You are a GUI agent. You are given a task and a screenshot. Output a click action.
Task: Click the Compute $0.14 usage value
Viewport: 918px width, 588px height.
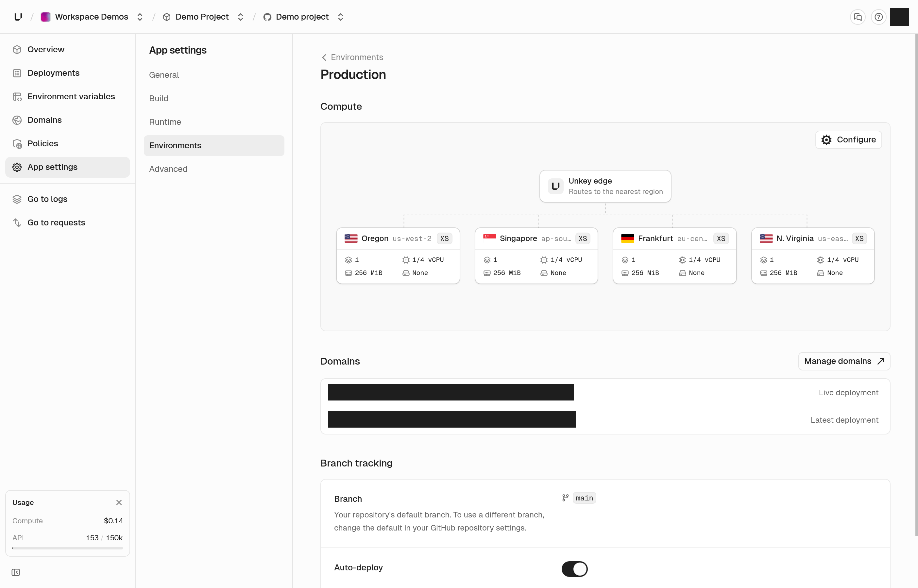click(x=113, y=521)
